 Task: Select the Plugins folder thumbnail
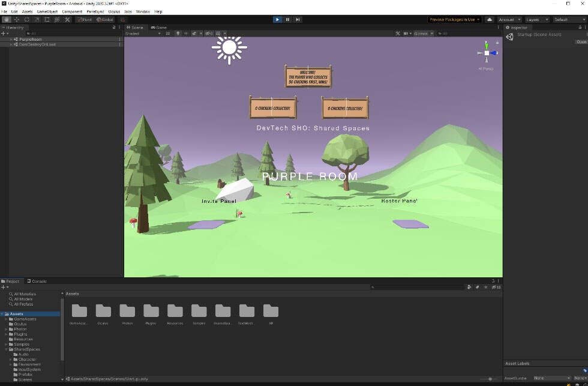(x=151, y=310)
